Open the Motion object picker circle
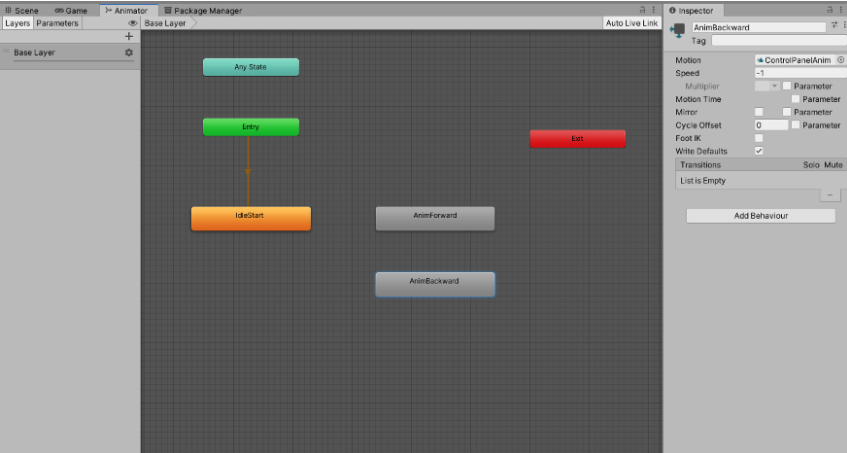 click(840, 60)
